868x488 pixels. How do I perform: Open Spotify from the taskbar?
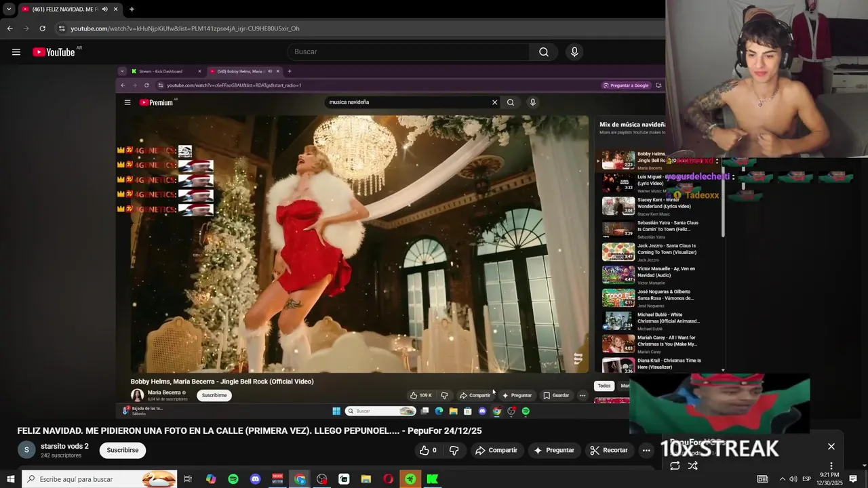tap(233, 479)
